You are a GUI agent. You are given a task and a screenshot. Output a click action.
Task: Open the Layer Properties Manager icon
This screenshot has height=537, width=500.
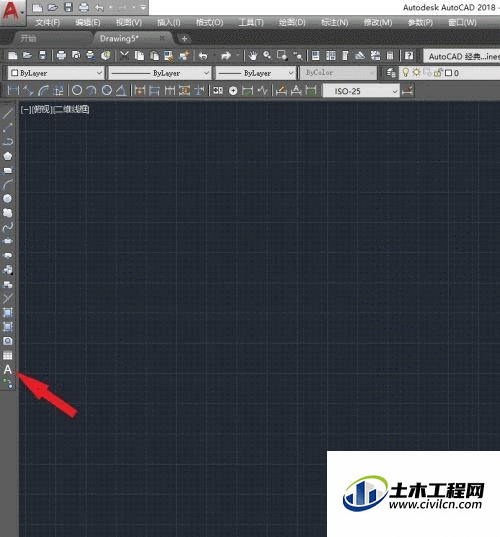coord(391,73)
